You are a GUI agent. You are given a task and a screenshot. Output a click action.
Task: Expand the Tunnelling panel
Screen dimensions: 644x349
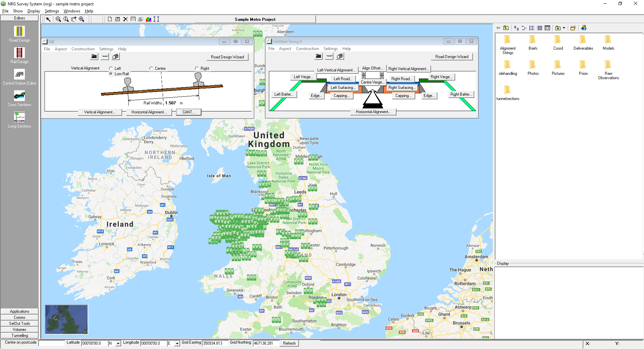point(19,336)
